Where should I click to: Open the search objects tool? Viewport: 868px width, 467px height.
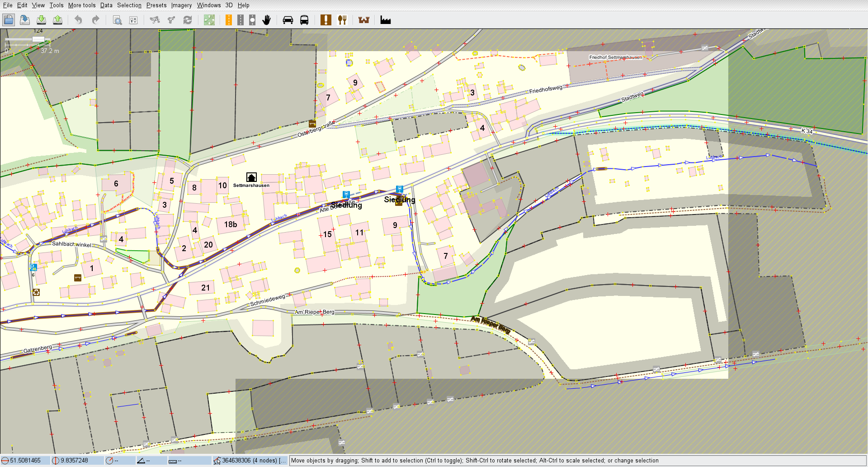pyautogui.click(x=117, y=20)
